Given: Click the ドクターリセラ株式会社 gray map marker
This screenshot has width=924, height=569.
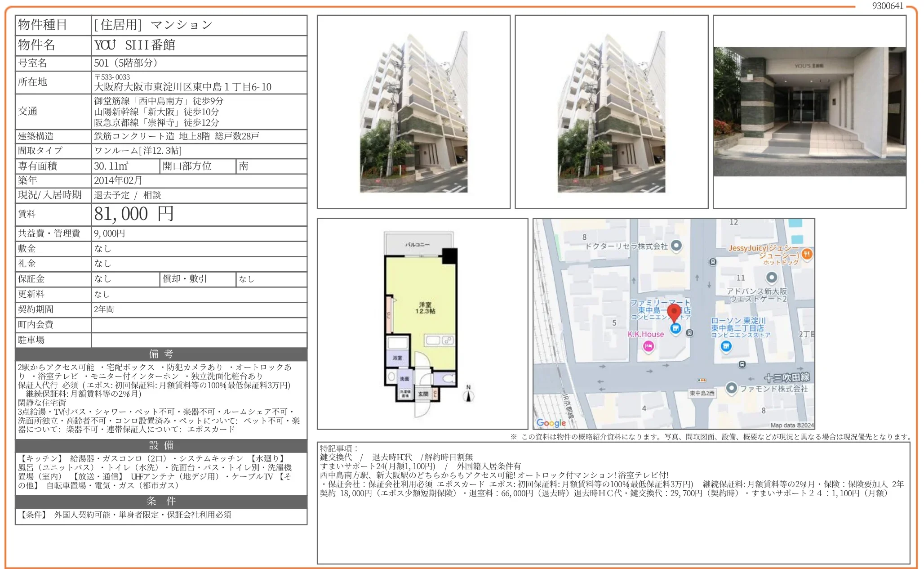Looking at the screenshot, I should pyautogui.click(x=676, y=246).
